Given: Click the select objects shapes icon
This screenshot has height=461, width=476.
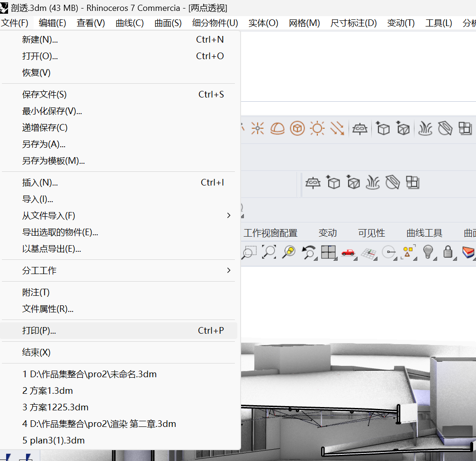Looking at the screenshot, I should [x=408, y=252].
